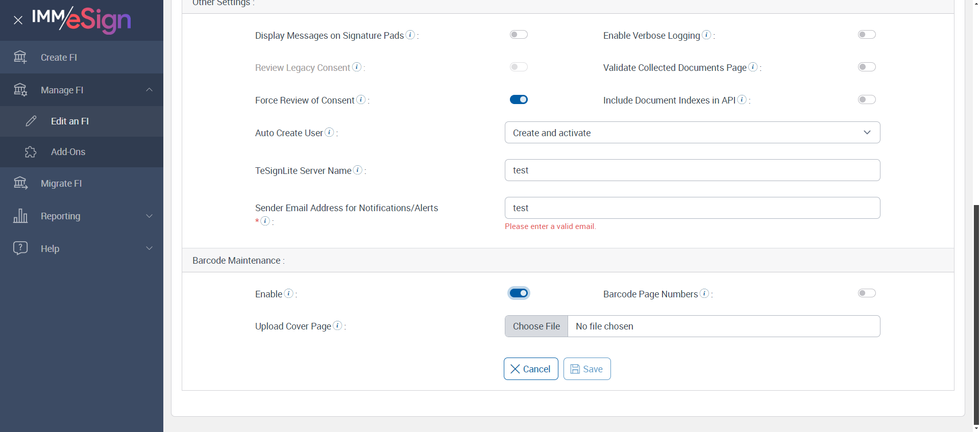The width and height of the screenshot is (980, 432).
Task: Enable Verbose Logging toggle
Action: 867,35
